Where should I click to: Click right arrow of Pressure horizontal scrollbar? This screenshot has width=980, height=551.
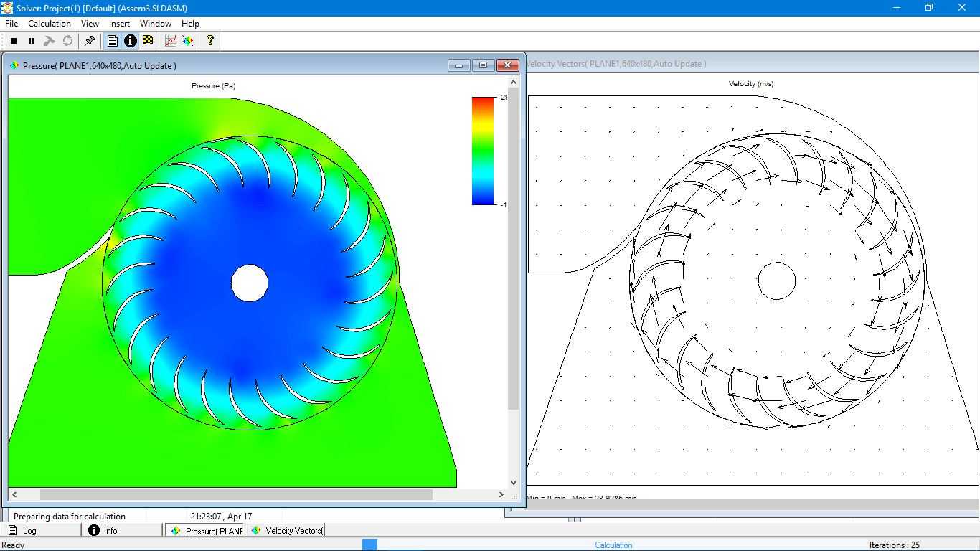[501, 494]
